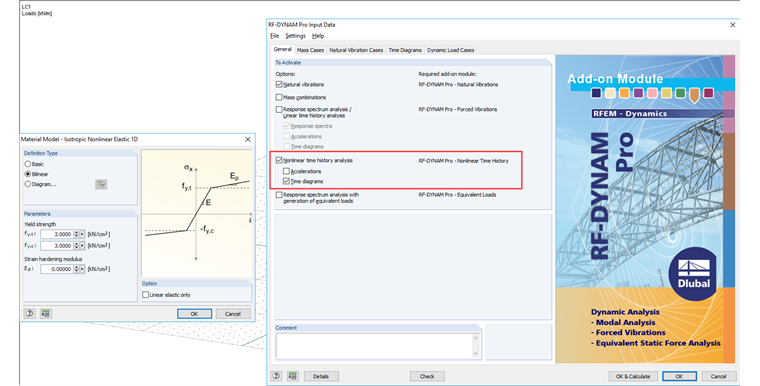Viewport: 760px width, 386px height.
Task: Switch to the Dynamic Load Cases tab
Action: (x=451, y=50)
